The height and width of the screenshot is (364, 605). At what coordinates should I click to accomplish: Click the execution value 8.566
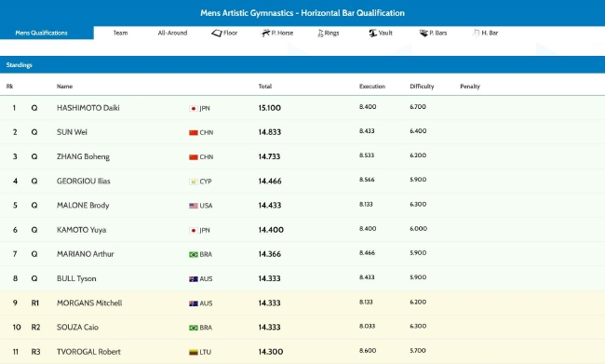(x=367, y=180)
